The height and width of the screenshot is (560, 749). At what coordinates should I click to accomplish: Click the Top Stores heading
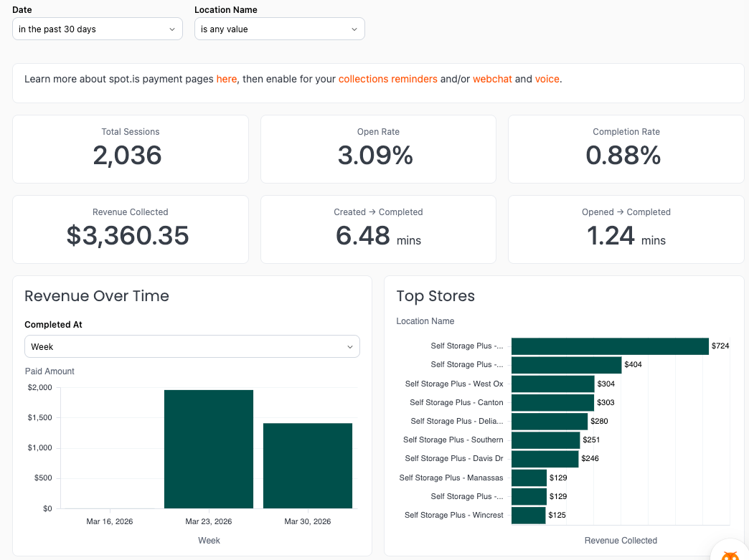435,296
